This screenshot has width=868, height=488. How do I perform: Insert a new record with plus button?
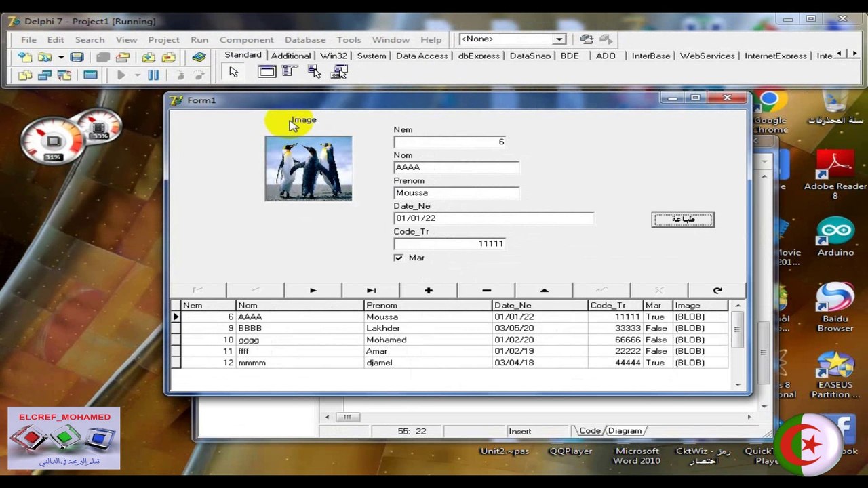pyautogui.click(x=429, y=291)
